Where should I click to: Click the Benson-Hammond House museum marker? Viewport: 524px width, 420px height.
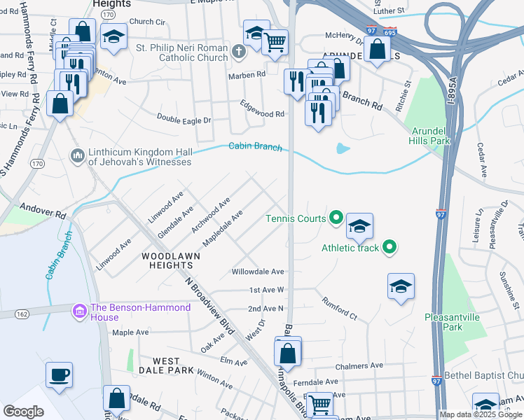click(80, 311)
